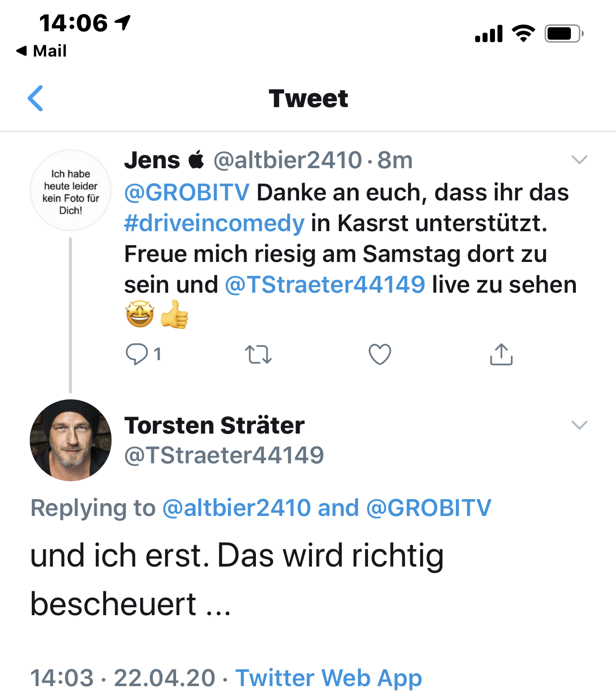The width and height of the screenshot is (616, 700).
Task: Reply to Jens's tweet
Action: coord(137,354)
